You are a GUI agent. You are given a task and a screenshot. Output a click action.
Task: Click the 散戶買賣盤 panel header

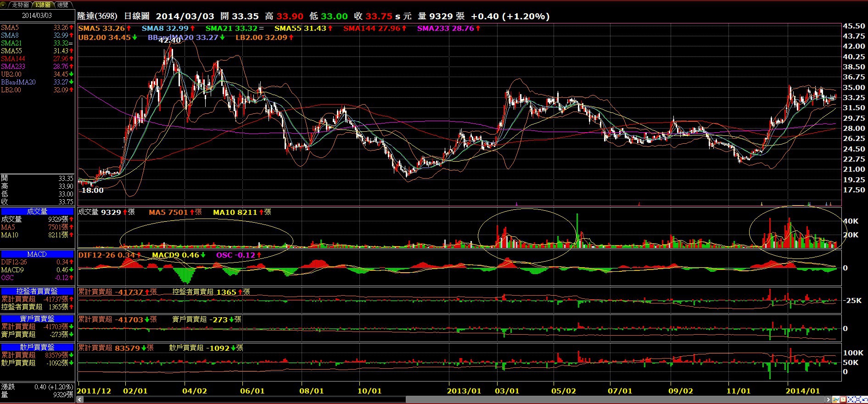[x=37, y=347]
